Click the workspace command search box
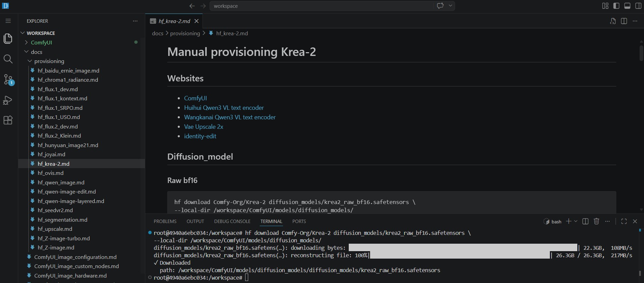Screen dimensions: 644x283 [322, 6]
